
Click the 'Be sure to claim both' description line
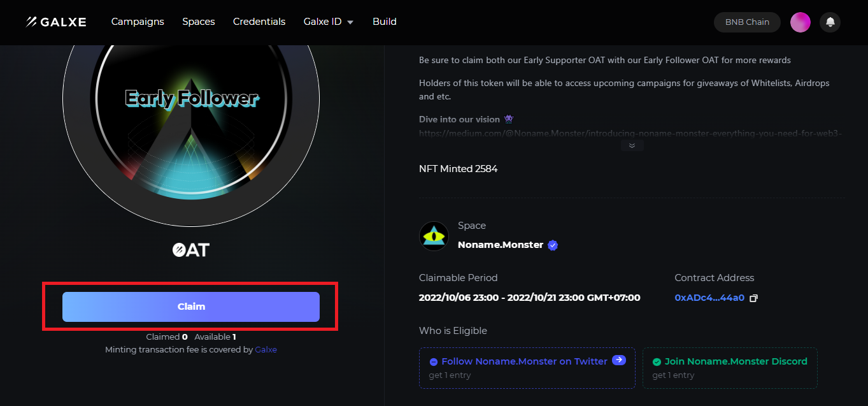coord(605,60)
